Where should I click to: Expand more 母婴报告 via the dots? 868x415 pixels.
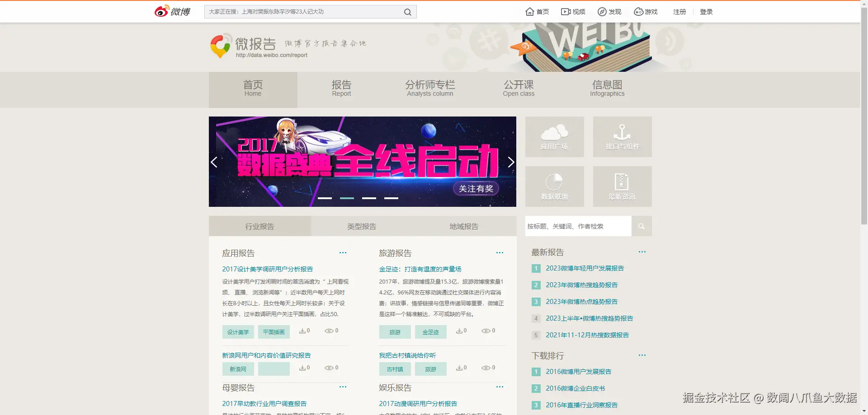343,387
